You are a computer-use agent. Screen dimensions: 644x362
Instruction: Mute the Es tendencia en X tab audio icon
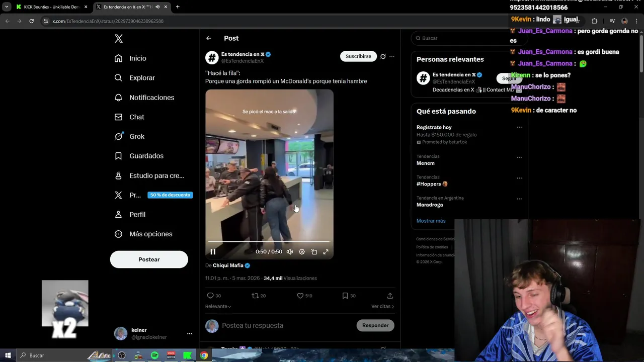tap(158, 7)
